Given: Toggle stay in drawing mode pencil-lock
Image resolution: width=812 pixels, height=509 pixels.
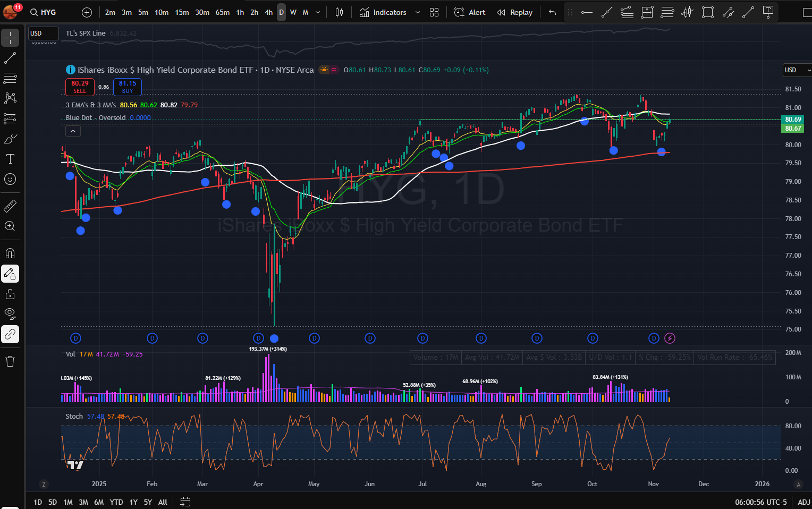Looking at the screenshot, I should (x=10, y=274).
